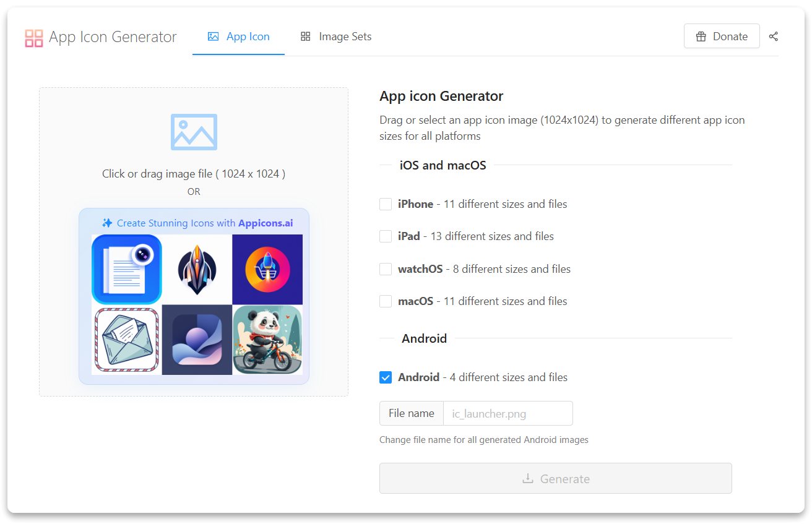Select the purple abstract wave icon sample
This screenshot has height=524, width=812.
tap(197, 340)
